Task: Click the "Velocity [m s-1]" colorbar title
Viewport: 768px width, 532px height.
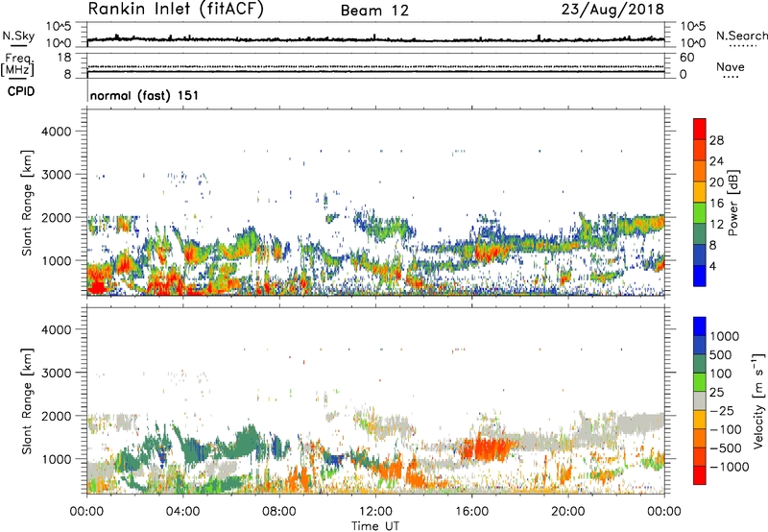Action: pyautogui.click(x=758, y=400)
